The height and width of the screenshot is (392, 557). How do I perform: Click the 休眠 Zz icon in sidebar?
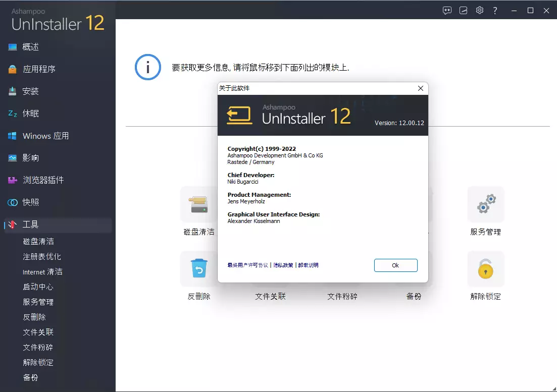click(x=13, y=114)
